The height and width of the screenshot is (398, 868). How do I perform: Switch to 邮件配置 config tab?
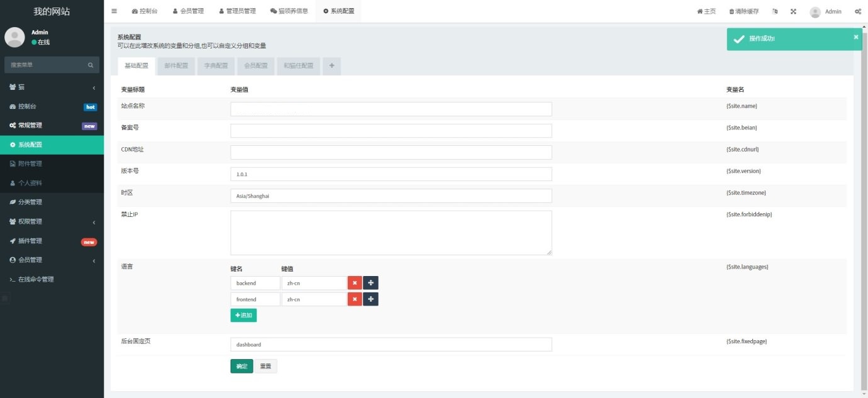[x=176, y=66]
